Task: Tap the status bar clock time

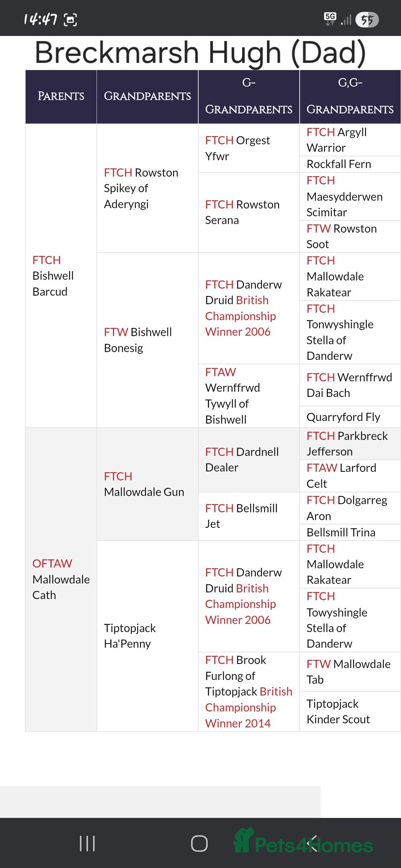Action: point(40,19)
